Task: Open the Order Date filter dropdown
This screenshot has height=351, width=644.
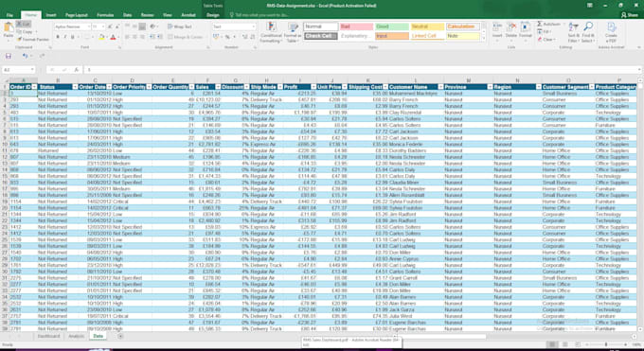Action: pos(109,87)
